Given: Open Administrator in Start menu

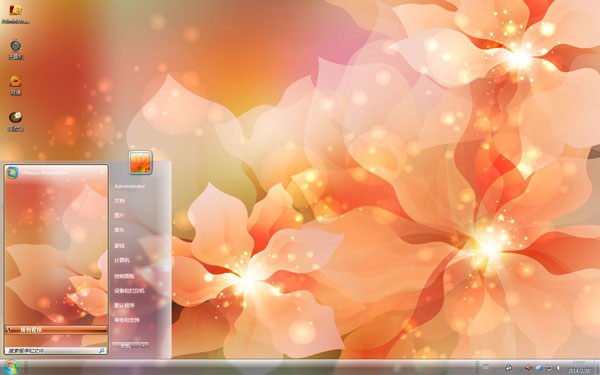Looking at the screenshot, I should [x=129, y=186].
